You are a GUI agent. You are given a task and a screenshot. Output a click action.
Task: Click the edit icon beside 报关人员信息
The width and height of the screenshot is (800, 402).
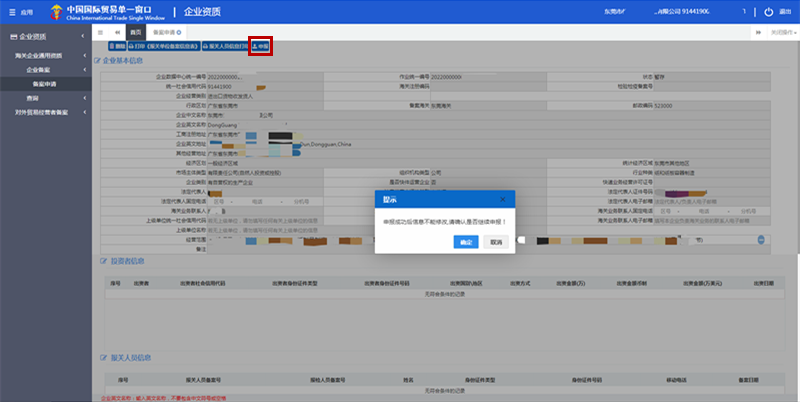pos(104,358)
